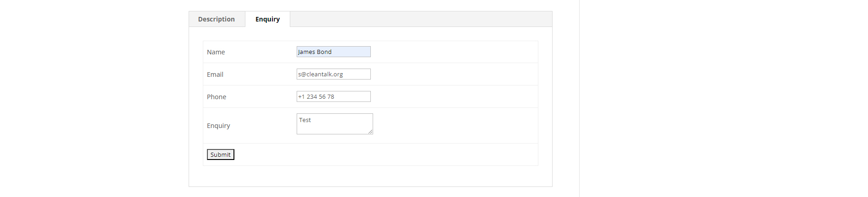Click into the Phone number field

pyautogui.click(x=333, y=96)
